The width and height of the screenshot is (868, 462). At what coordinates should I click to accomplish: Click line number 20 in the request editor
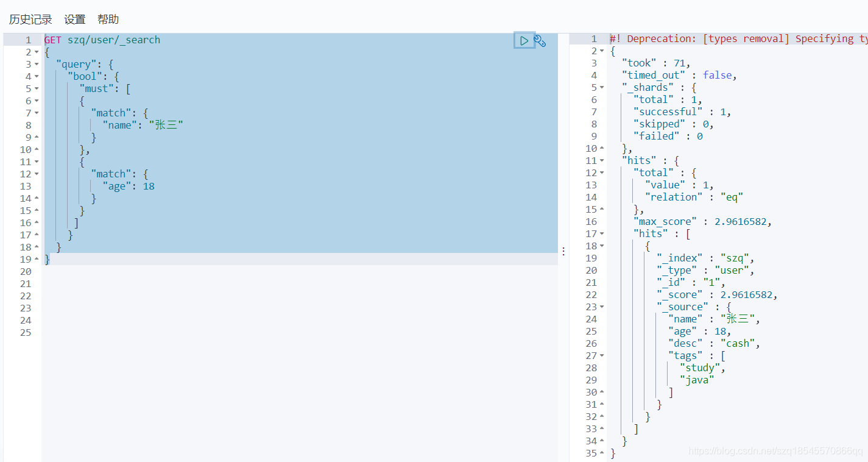tap(26, 271)
